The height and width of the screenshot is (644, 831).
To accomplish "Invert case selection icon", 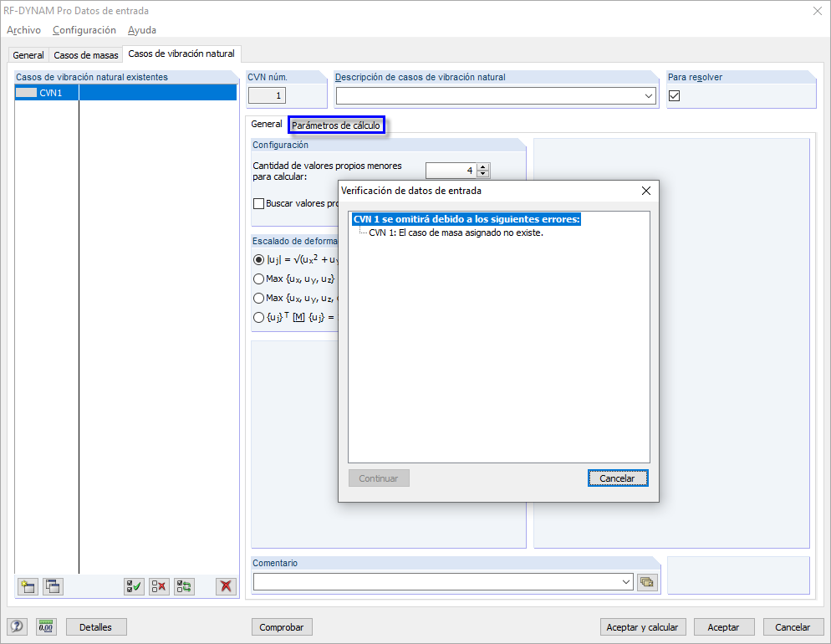I will coord(185,586).
